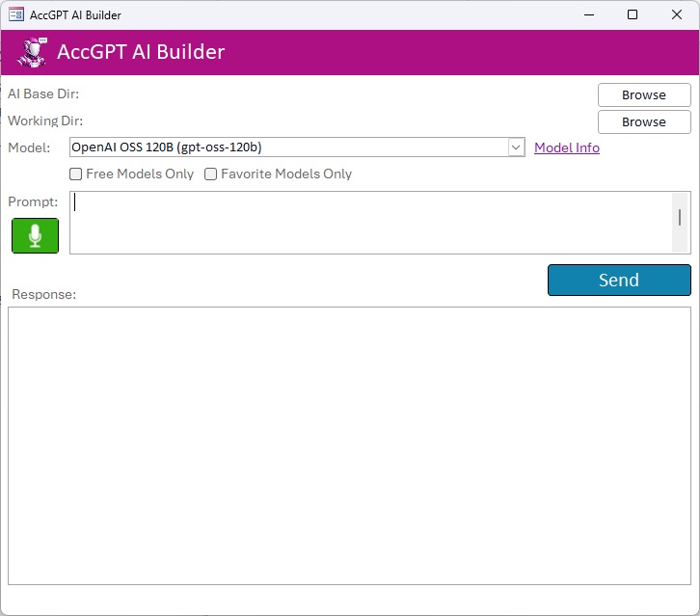Open the Model Info link
700x616 pixels.
[567, 147]
